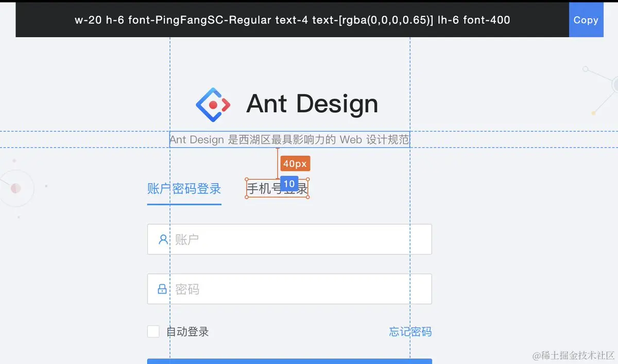
Task: Focus the 密码 input field
Action: pos(289,289)
